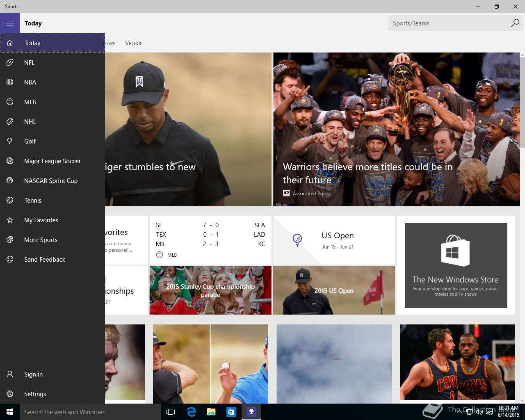Click the Sports trophy taskbar icon
Screen dimensions: 525x420
(251, 412)
